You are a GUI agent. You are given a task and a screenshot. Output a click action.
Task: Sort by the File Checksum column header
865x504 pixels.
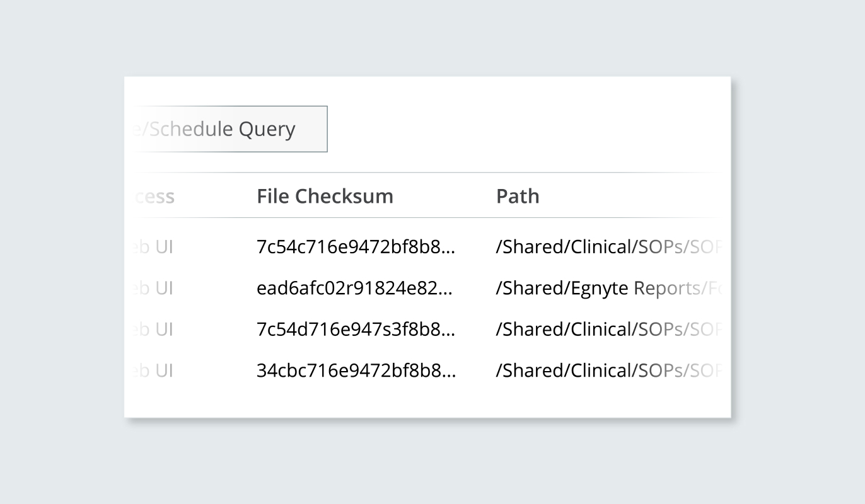(325, 196)
